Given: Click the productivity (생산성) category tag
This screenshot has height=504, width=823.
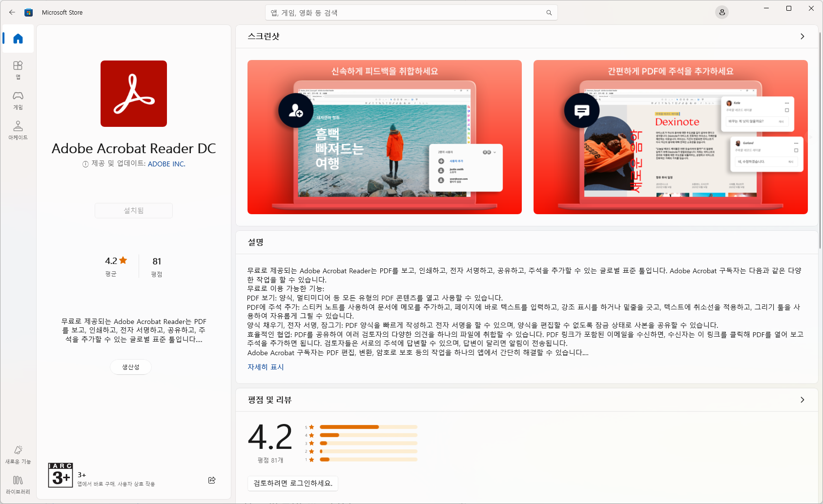Looking at the screenshot, I should pyautogui.click(x=131, y=367).
